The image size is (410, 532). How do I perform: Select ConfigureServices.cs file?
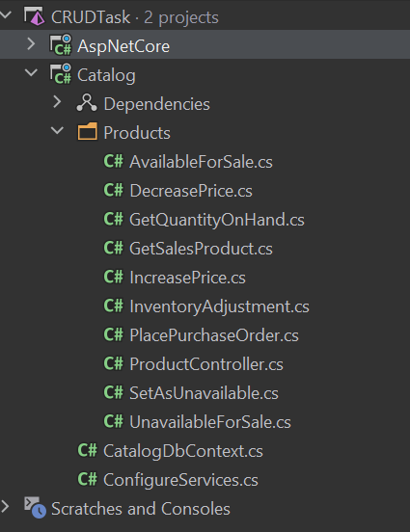click(180, 480)
